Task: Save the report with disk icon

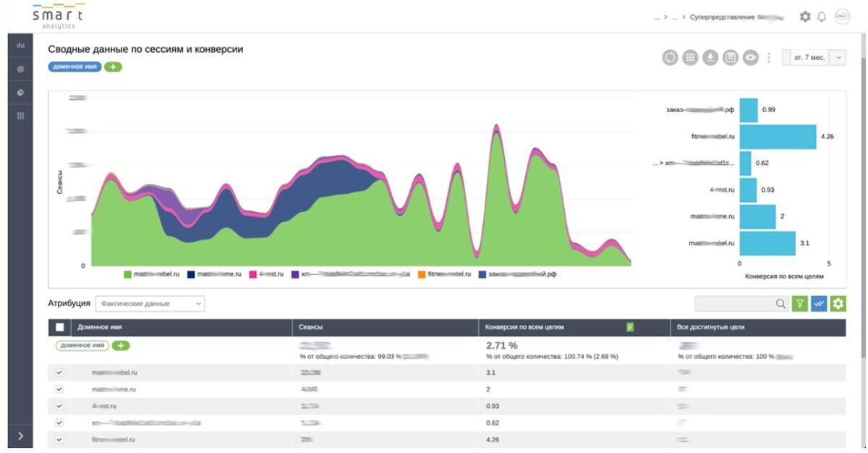Action: tap(731, 58)
